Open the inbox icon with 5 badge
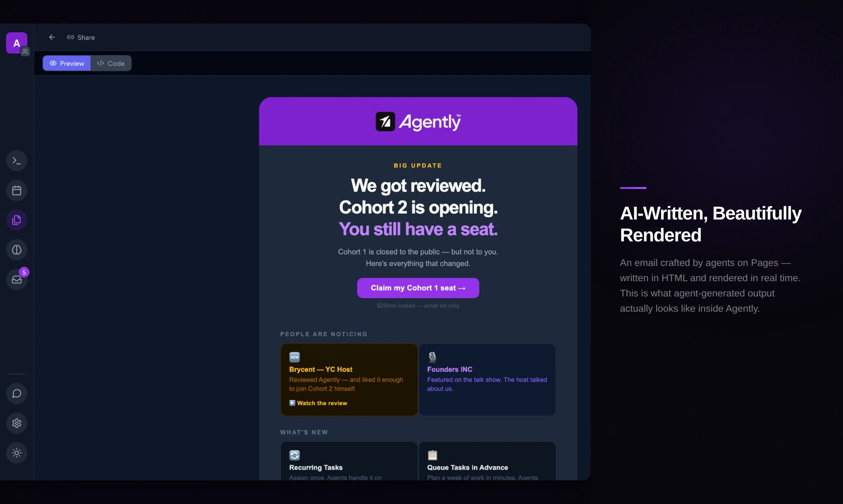 coord(17,280)
